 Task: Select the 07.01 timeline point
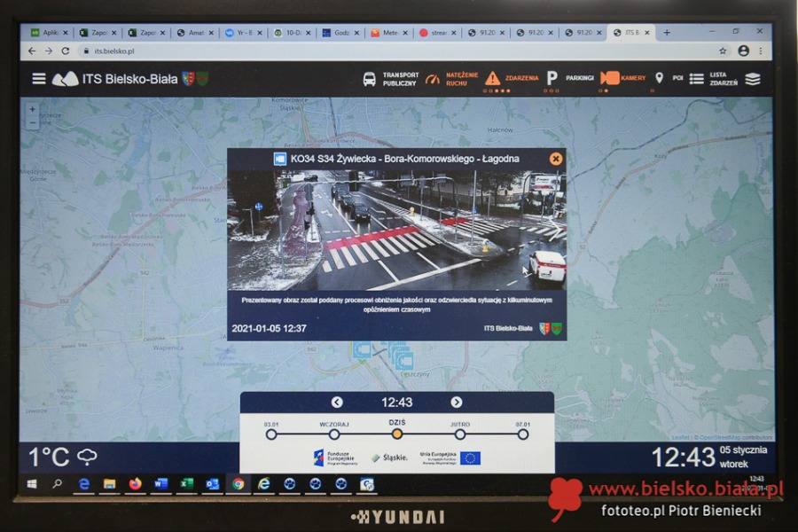522,434
